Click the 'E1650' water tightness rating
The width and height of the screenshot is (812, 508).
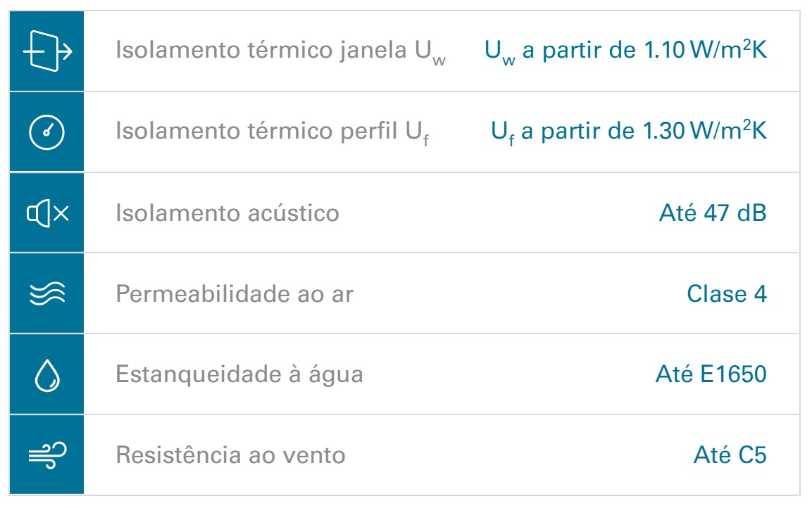point(733,374)
